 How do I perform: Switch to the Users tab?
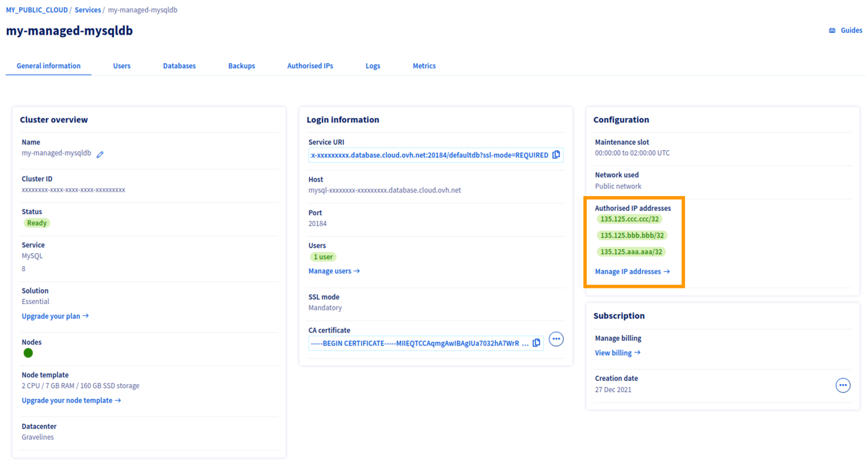pos(122,66)
